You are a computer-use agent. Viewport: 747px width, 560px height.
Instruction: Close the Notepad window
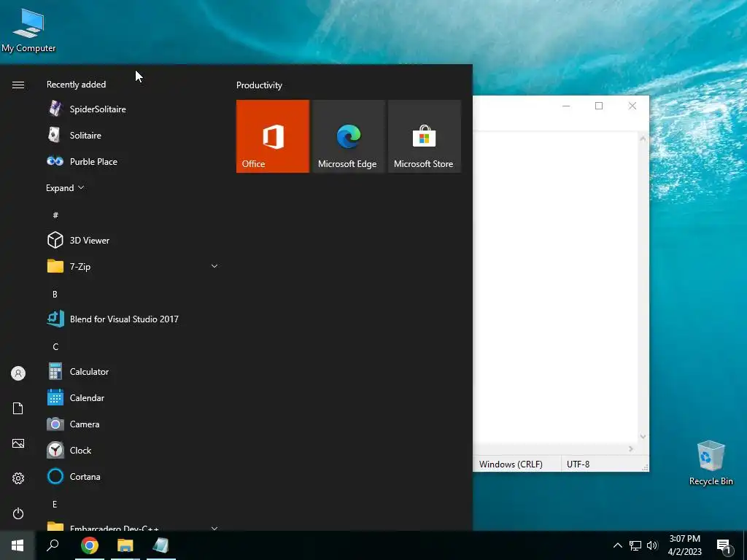(x=632, y=106)
